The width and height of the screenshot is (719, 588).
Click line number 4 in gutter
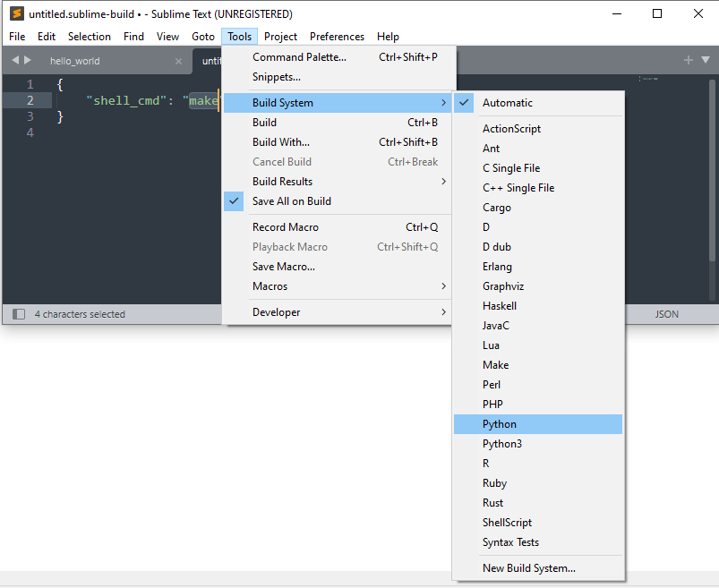coord(30,133)
